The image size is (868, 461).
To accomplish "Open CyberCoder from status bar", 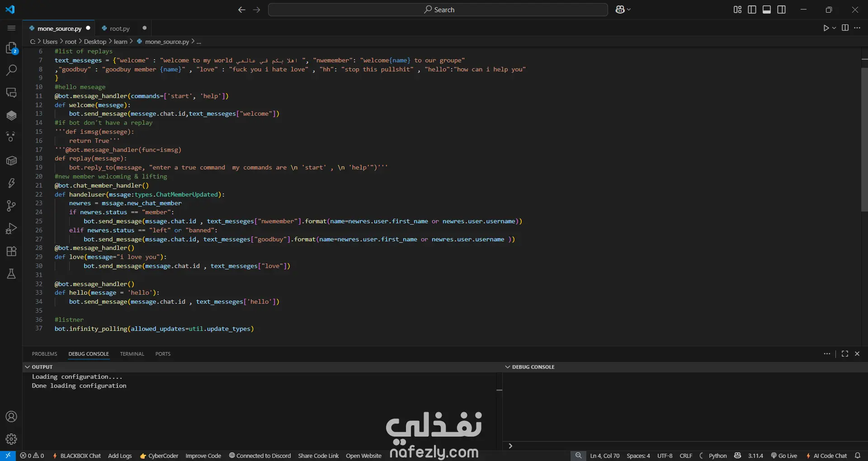I will (x=159, y=456).
